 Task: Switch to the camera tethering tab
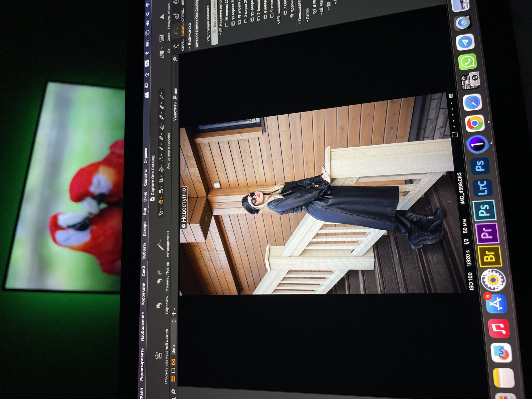177,16
